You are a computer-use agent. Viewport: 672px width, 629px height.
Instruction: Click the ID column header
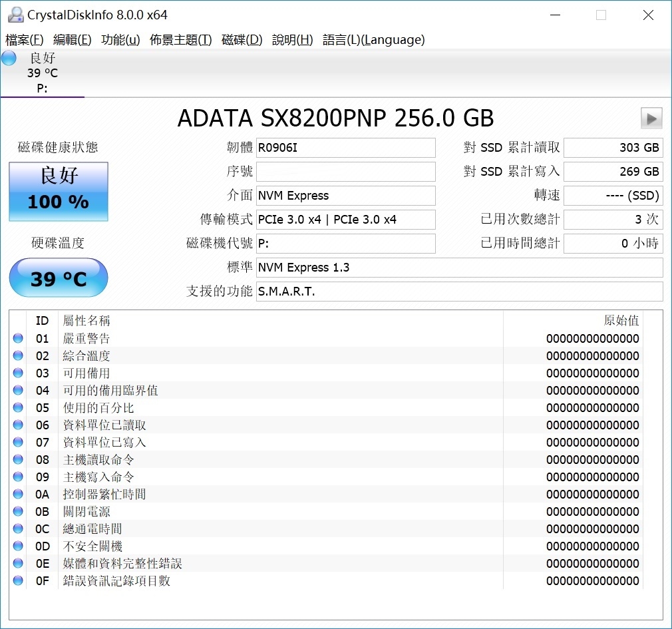(x=42, y=321)
